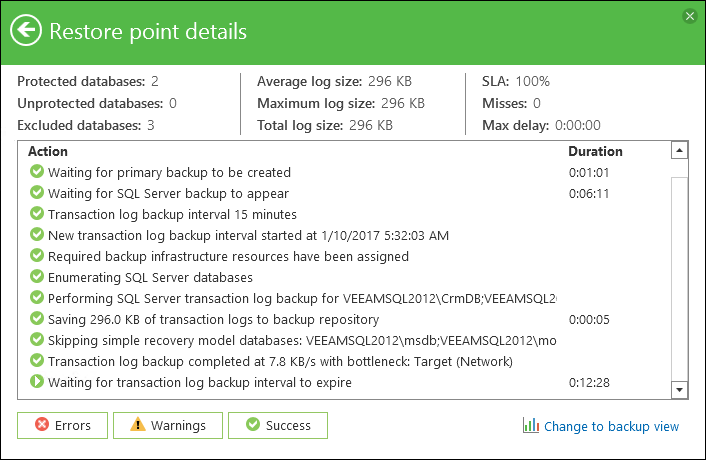The image size is (706, 460).
Task: Click the Action column header
Action: coord(48,152)
